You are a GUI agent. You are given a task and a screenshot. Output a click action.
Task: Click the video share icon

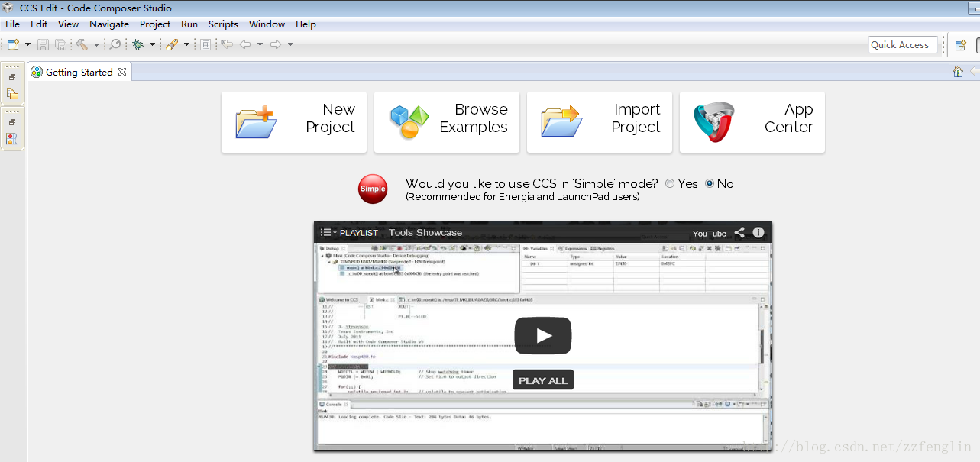tap(739, 233)
